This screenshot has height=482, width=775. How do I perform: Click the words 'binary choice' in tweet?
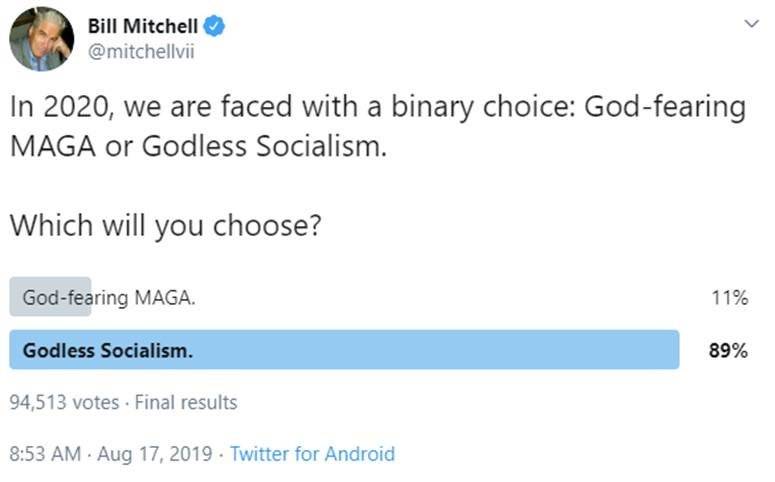[x=484, y=107]
